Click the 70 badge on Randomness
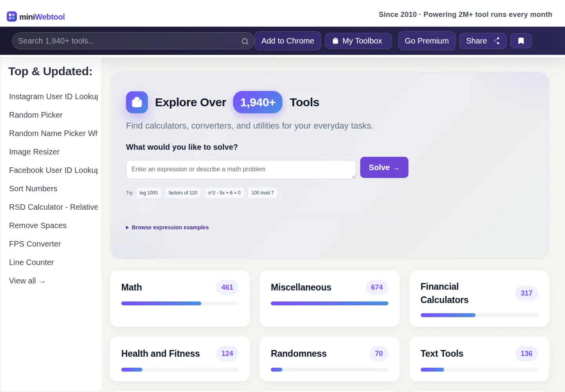565x392 pixels. (x=379, y=354)
